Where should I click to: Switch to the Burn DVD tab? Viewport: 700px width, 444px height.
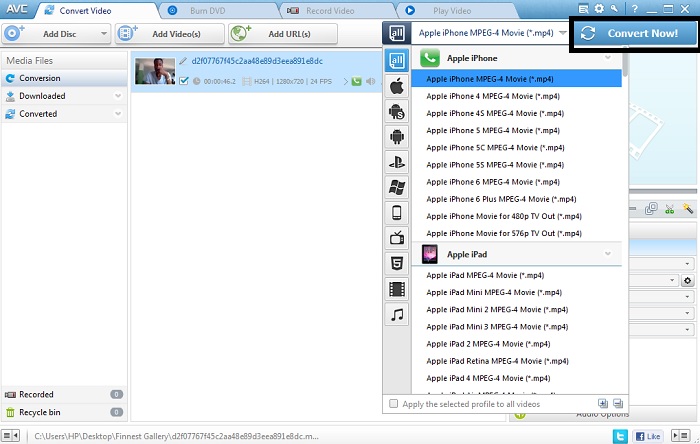(x=208, y=10)
